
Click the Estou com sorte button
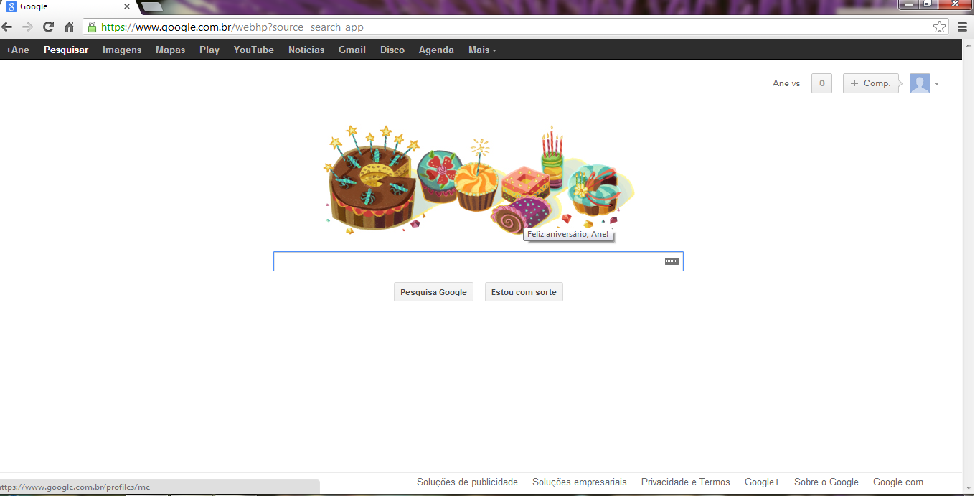524,292
